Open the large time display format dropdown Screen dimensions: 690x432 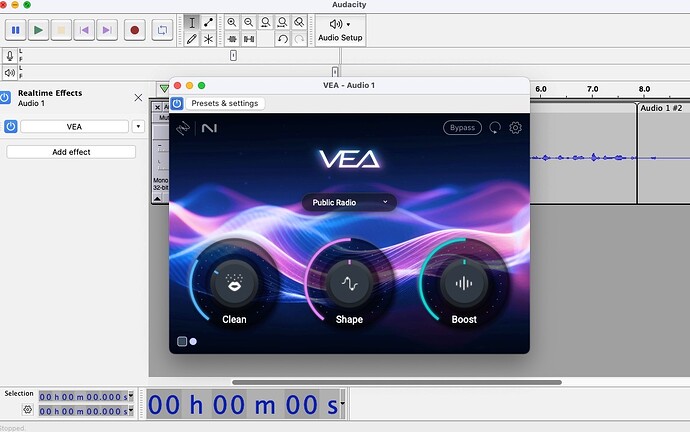pos(342,404)
